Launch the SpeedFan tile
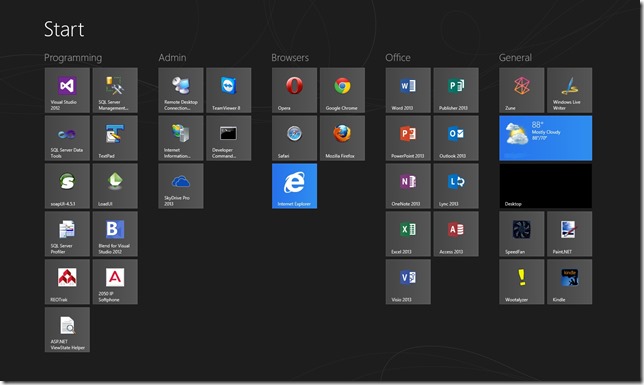This screenshot has width=644, height=385. (x=522, y=234)
